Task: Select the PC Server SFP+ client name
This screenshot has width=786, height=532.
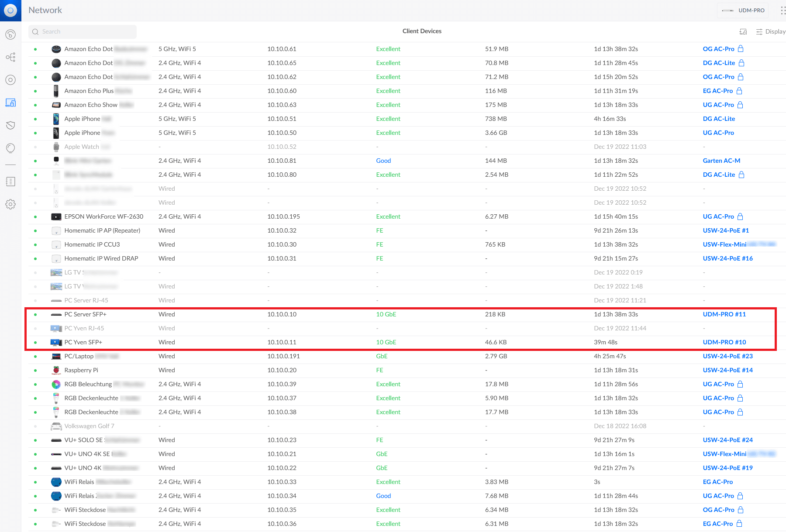Action: pos(85,314)
